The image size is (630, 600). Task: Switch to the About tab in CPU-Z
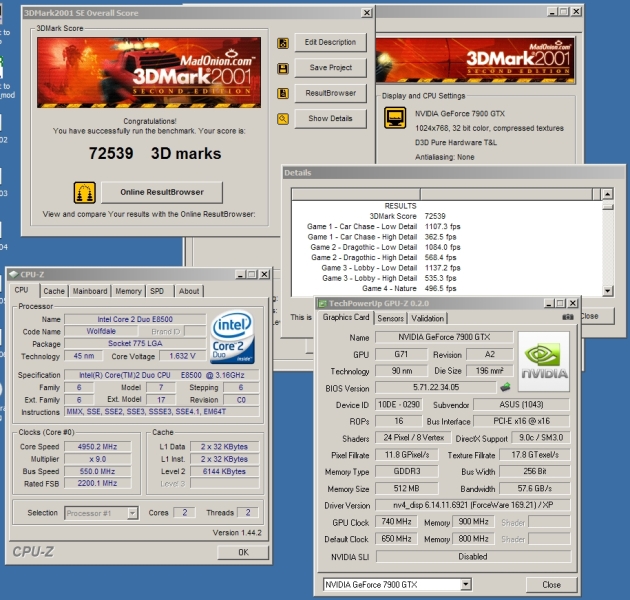pyautogui.click(x=189, y=291)
